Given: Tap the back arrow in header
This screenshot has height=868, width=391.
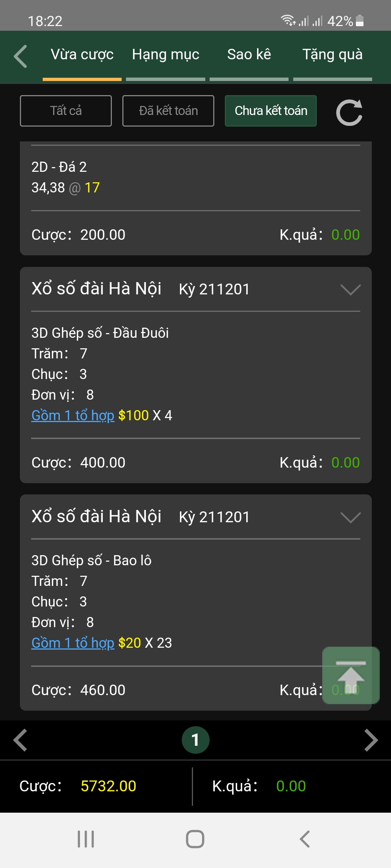Looking at the screenshot, I should (x=21, y=56).
